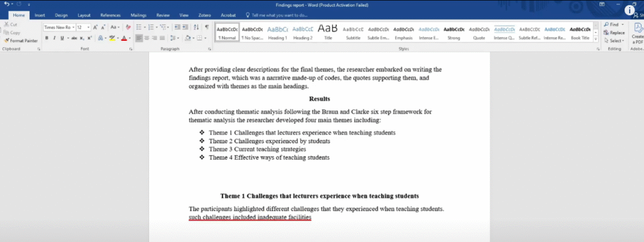The height and width of the screenshot is (242, 644).
Task: Click the round info icon at top right
Action: 630,11
